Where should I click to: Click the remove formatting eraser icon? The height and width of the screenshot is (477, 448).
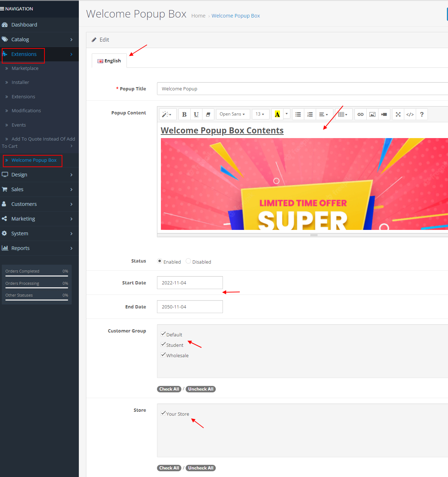pos(208,114)
